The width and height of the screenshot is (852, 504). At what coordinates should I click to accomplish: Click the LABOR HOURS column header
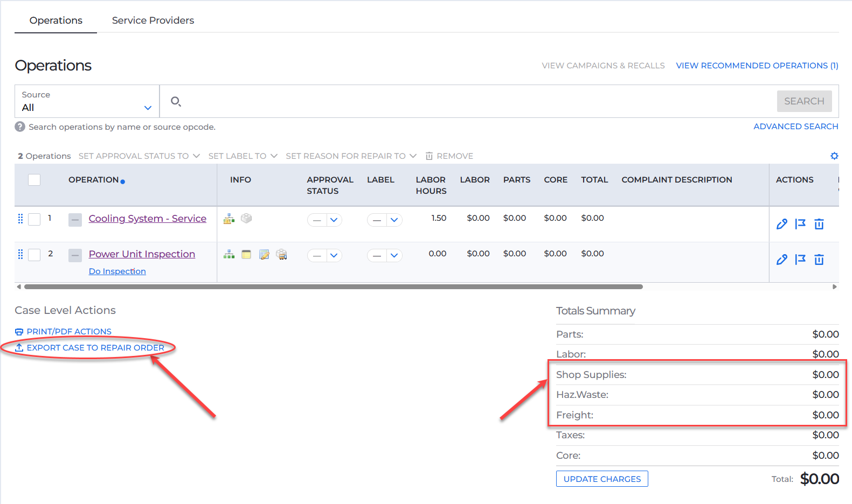(431, 185)
